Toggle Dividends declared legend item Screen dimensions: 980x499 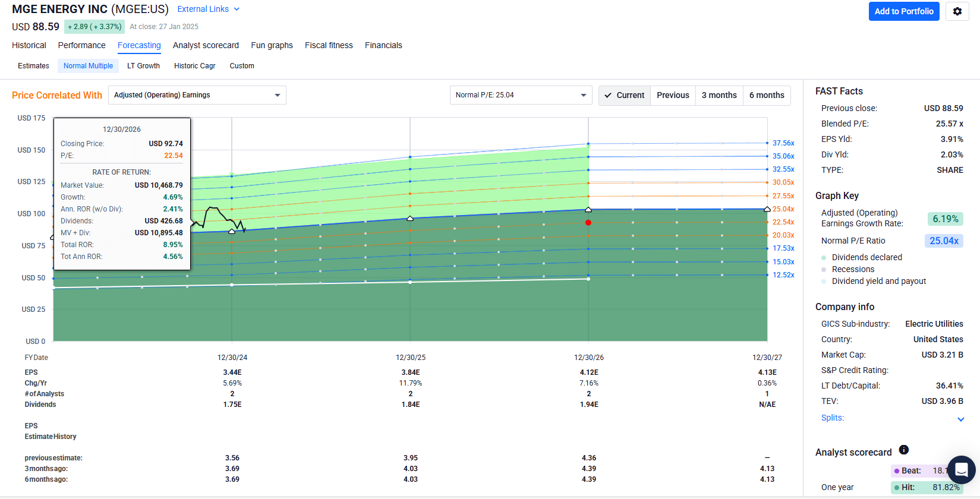click(x=866, y=257)
